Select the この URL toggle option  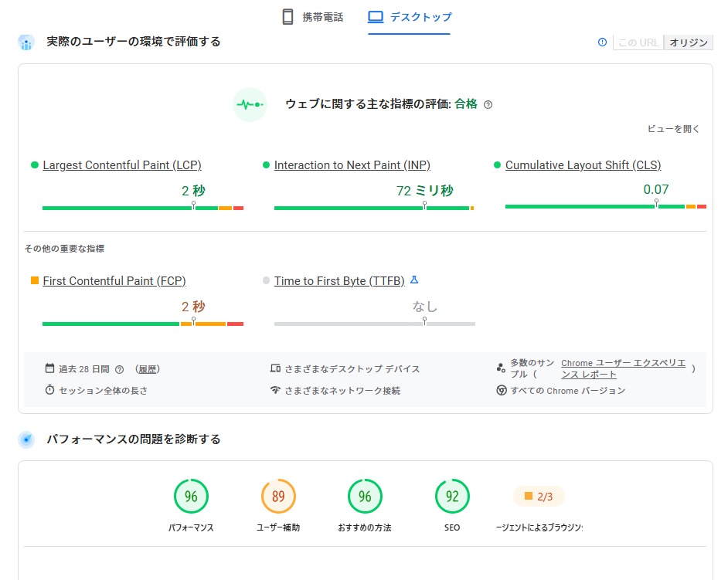pos(638,42)
